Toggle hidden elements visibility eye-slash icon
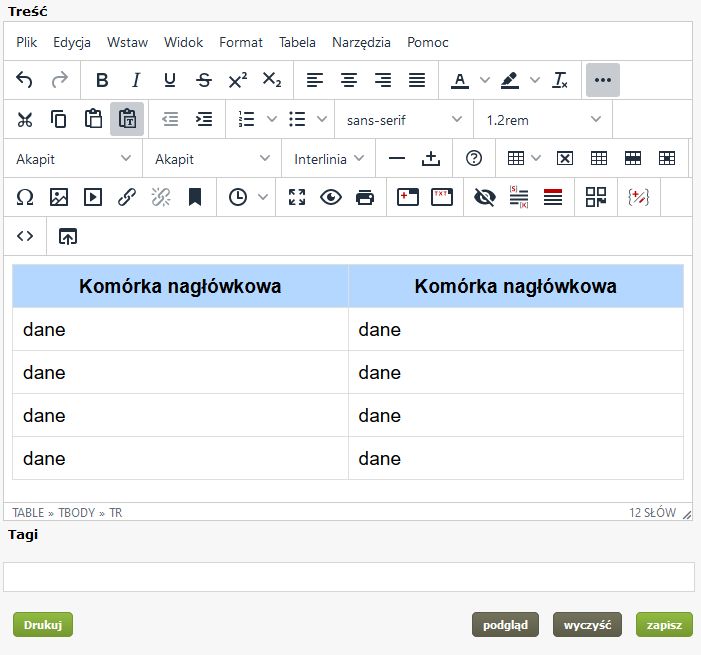Image resolution: width=701 pixels, height=655 pixels. tap(485, 197)
